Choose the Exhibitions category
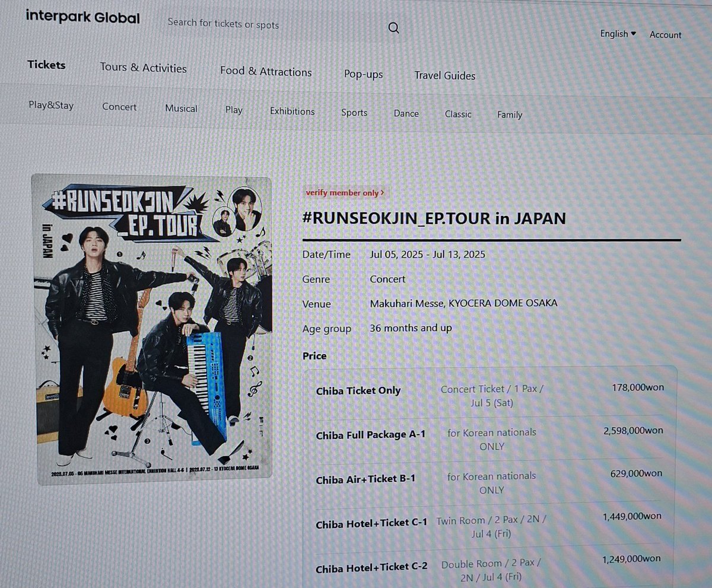712x588 pixels. (292, 111)
